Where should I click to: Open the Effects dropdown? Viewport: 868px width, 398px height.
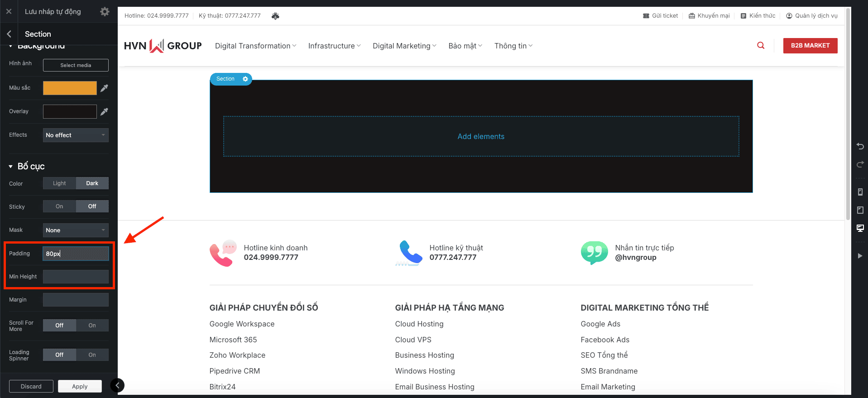[76, 135]
